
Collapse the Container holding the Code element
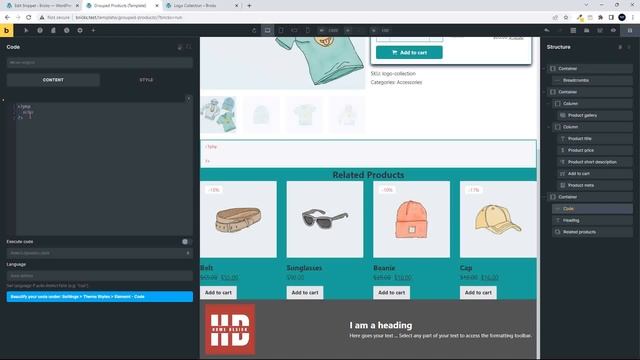pyautogui.click(x=544, y=197)
